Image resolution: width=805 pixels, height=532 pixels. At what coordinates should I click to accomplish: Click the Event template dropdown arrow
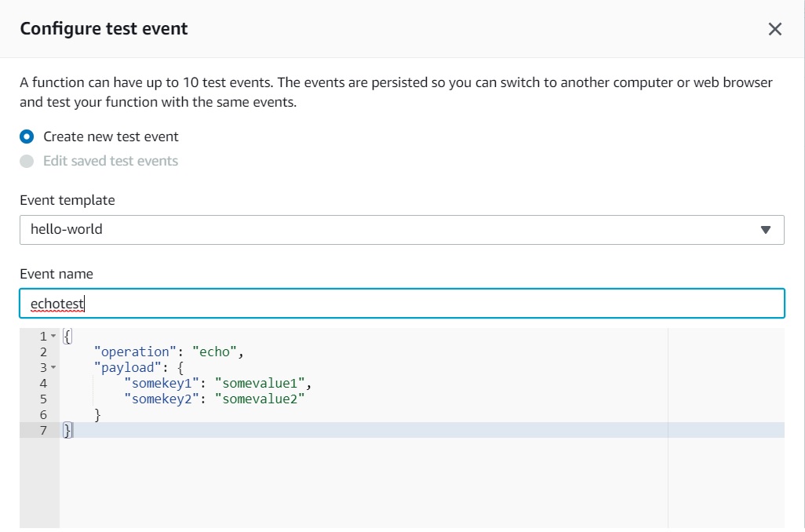point(767,230)
